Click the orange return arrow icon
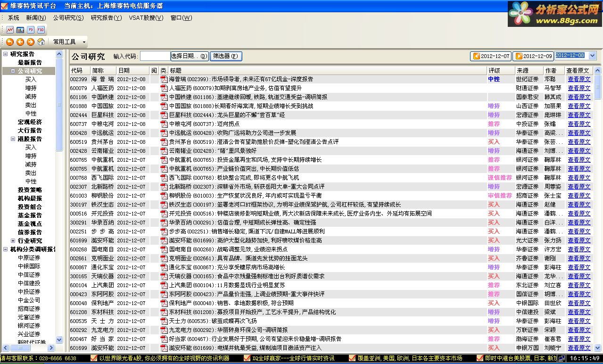Viewport: 603px width, 364px height. tap(10, 42)
